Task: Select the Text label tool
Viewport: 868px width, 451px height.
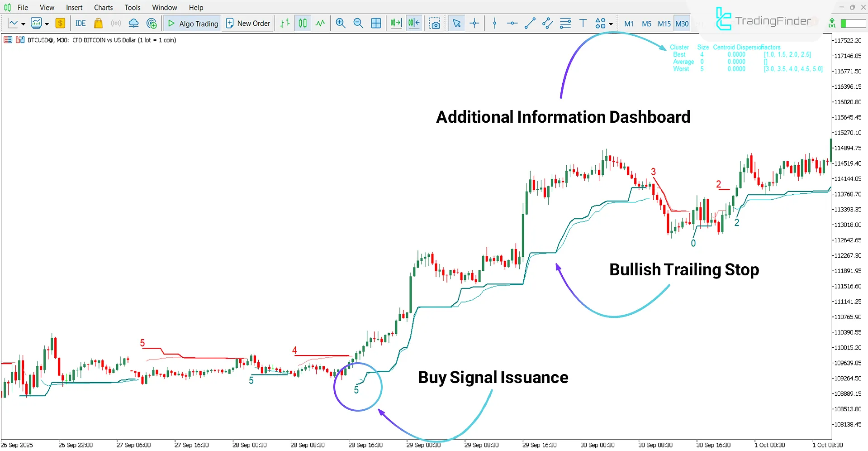Action: tap(583, 23)
